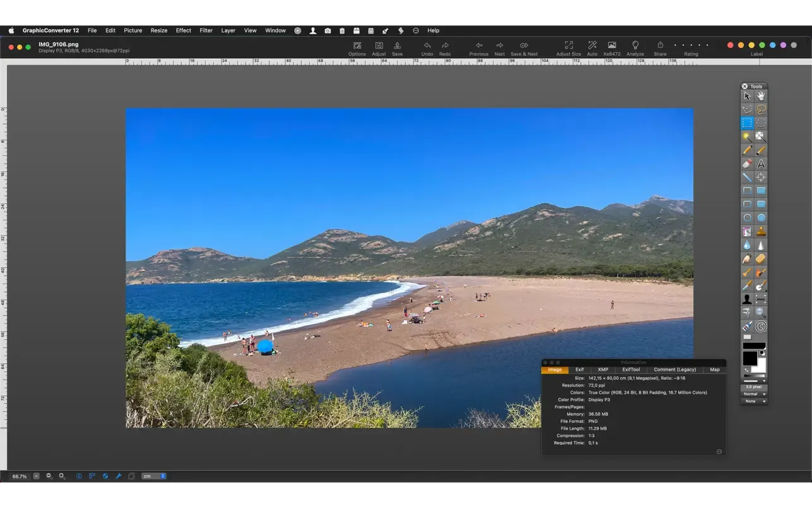Select the hand pan tool
The height and width of the screenshot is (508, 812).
pos(761,96)
